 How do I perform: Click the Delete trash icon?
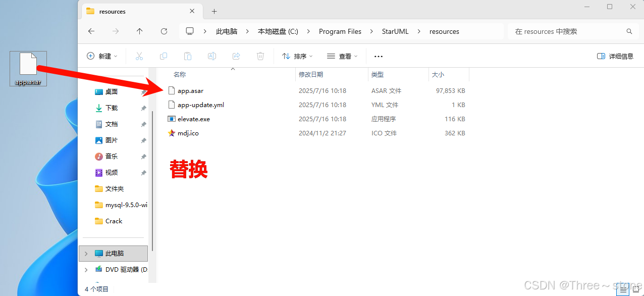tap(260, 56)
